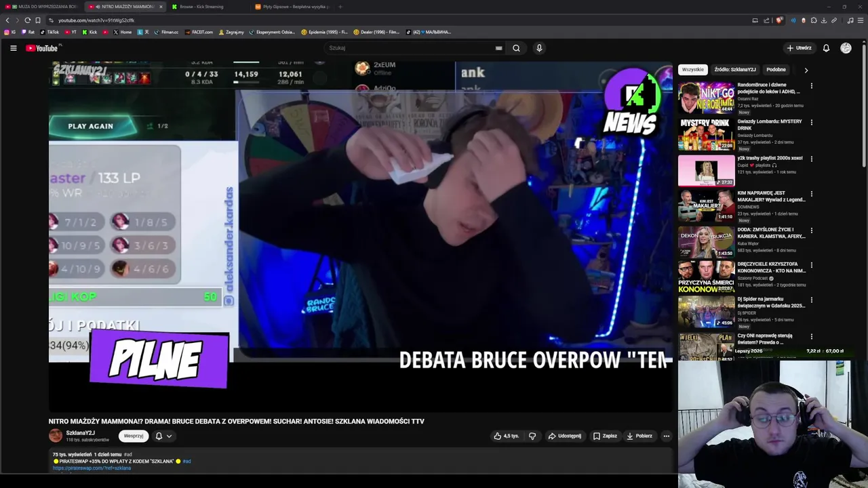Open the on-screen keyboard icon in the search box
The height and width of the screenshot is (488, 868).
[x=498, y=48]
